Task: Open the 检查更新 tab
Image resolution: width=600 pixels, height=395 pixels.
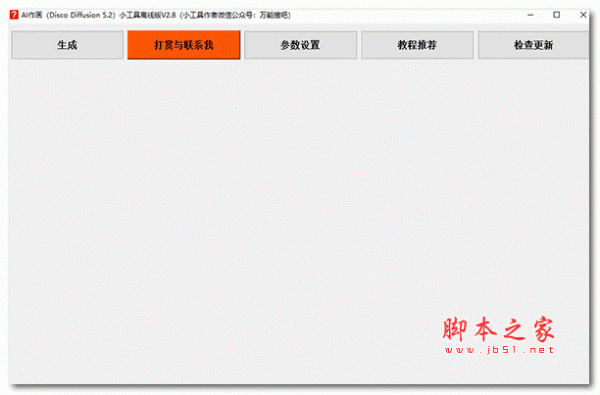Action: (533, 45)
